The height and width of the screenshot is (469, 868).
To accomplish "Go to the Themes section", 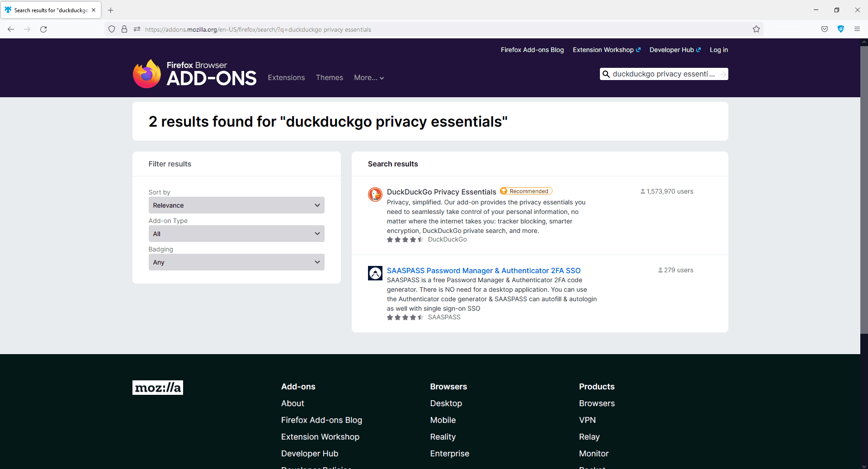I will (330, 78).
